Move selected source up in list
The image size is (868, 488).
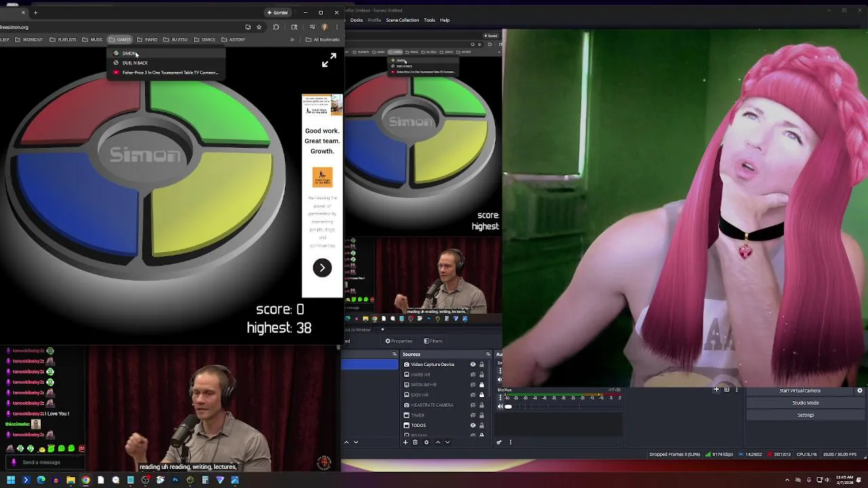pos(437,442)
